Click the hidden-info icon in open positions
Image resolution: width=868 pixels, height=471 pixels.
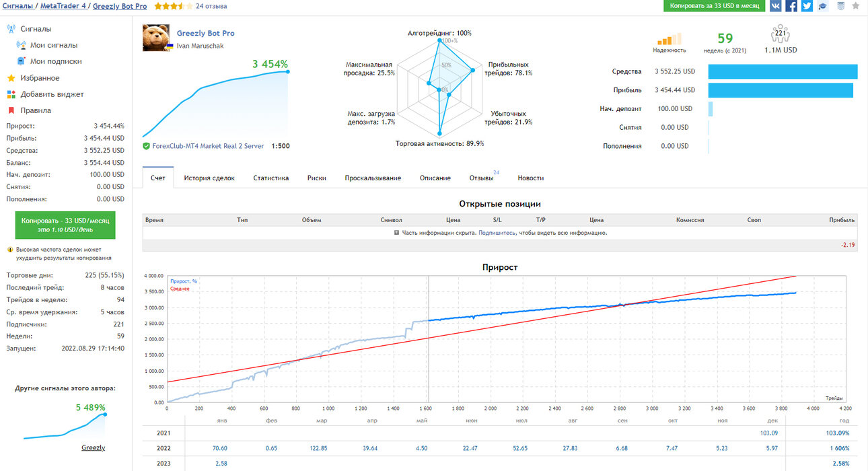[x=396, y=233]
